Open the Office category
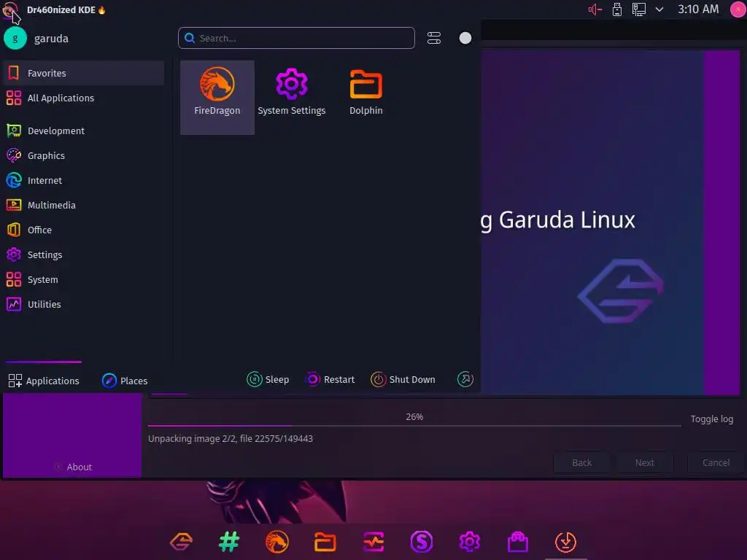 point(84,230)
